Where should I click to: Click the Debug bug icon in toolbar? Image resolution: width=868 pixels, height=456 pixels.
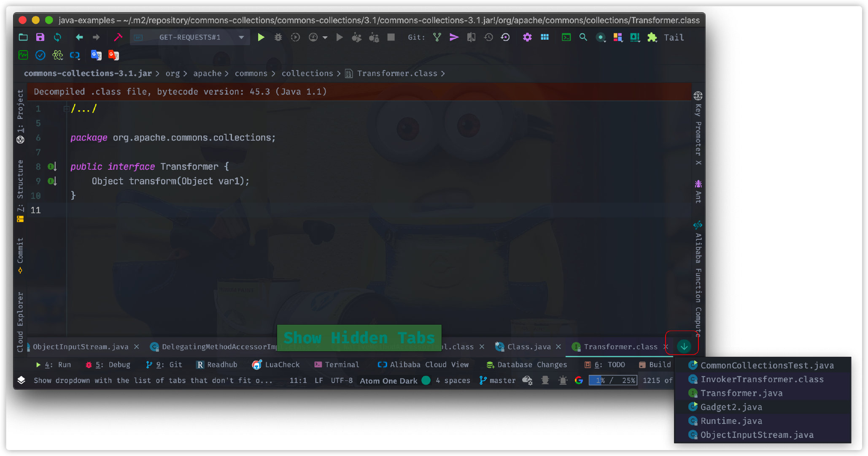pyautogui.click(x=278, y=38)
